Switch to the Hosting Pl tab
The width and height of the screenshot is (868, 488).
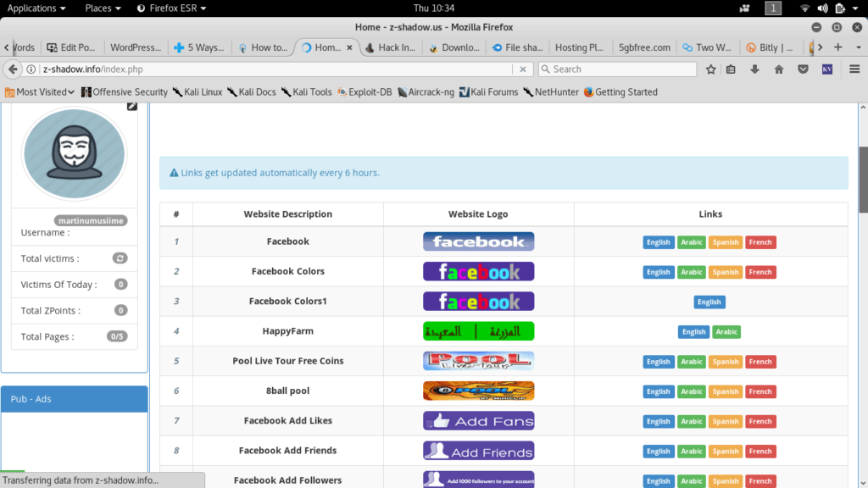[579, 47]
